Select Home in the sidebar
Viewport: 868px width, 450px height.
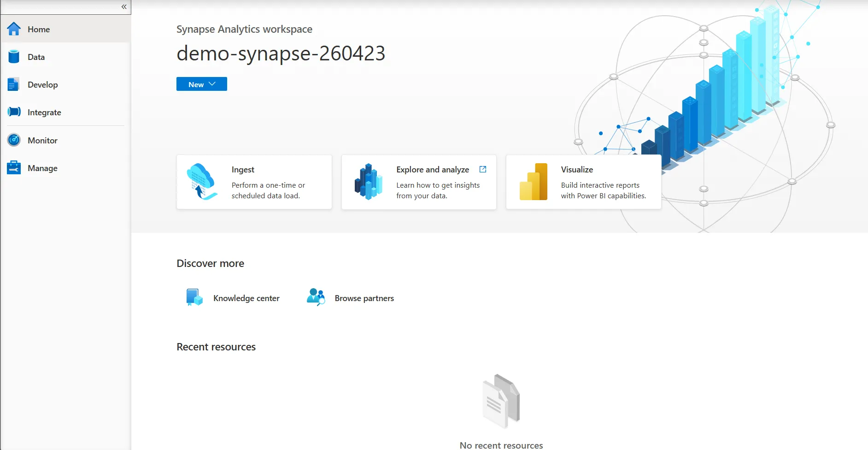[x=65, y=29]
